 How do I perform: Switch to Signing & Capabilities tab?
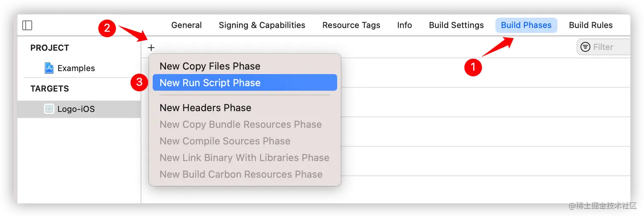click(x=262, y=25)
